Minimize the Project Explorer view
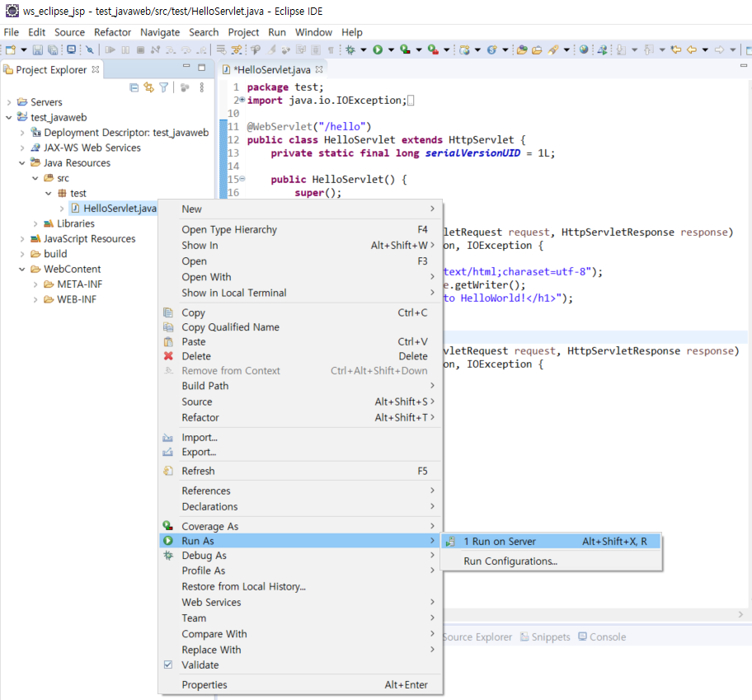This screenshot has width=752, height=700. [186, 66]
